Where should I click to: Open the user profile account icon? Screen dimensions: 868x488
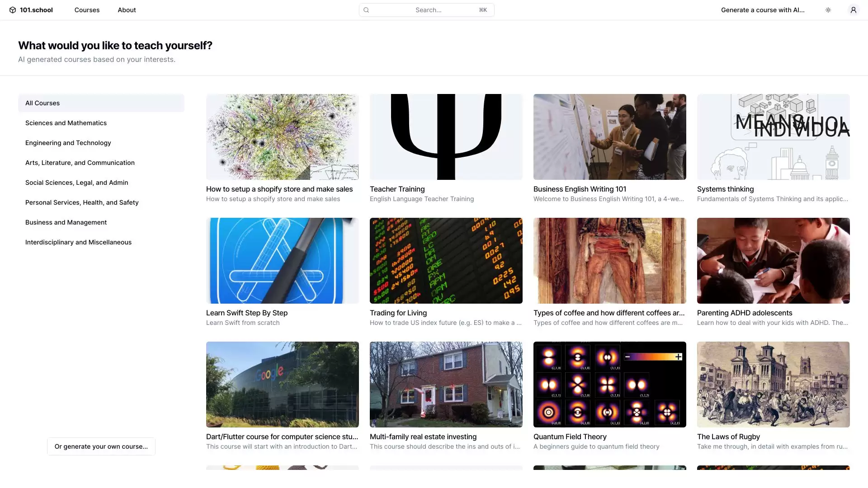tap(853, 10)
